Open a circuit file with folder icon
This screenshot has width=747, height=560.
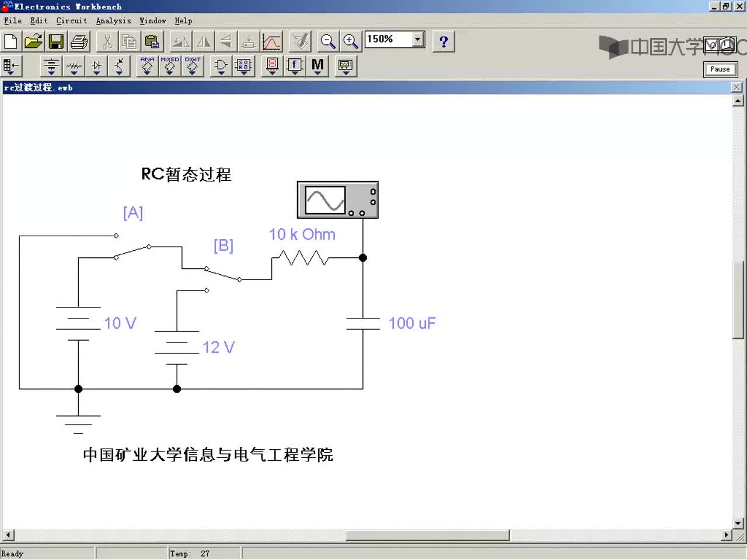(x=33, y=41)
